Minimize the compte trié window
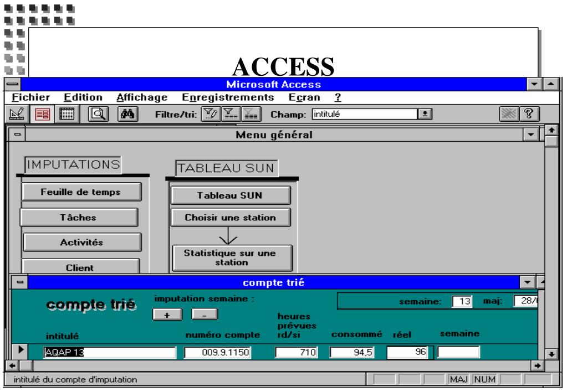 point(528,282)
